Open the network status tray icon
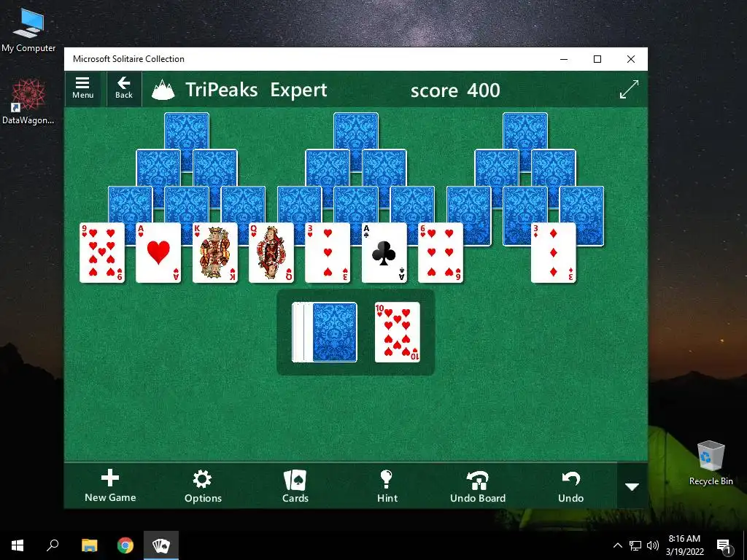This screenshot has width=747, height=560. pos(635,545)
